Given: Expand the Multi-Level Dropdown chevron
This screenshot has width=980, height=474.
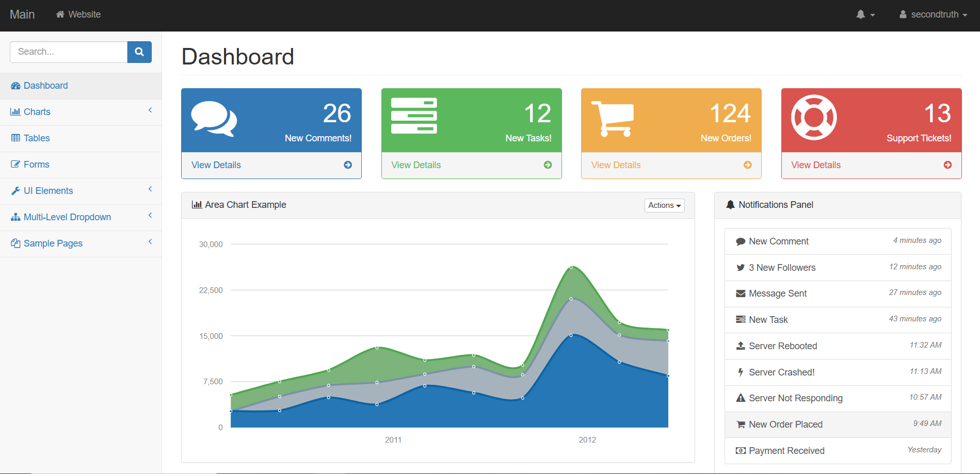Looking at the screenshot, I should [x=150, y=216].
